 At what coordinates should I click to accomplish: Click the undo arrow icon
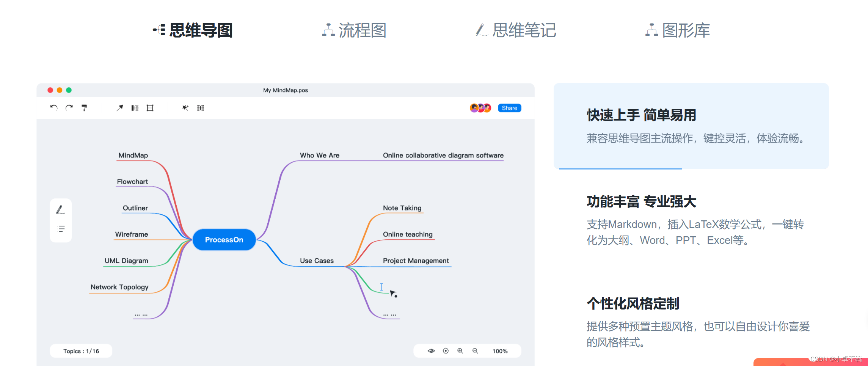point(54,108)
